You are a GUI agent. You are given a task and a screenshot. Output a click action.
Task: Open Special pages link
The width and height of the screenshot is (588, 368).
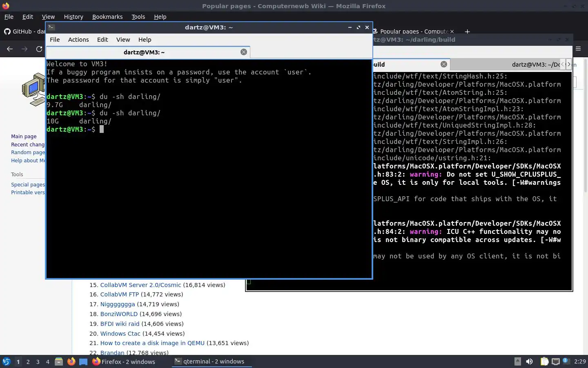(28, 185)
